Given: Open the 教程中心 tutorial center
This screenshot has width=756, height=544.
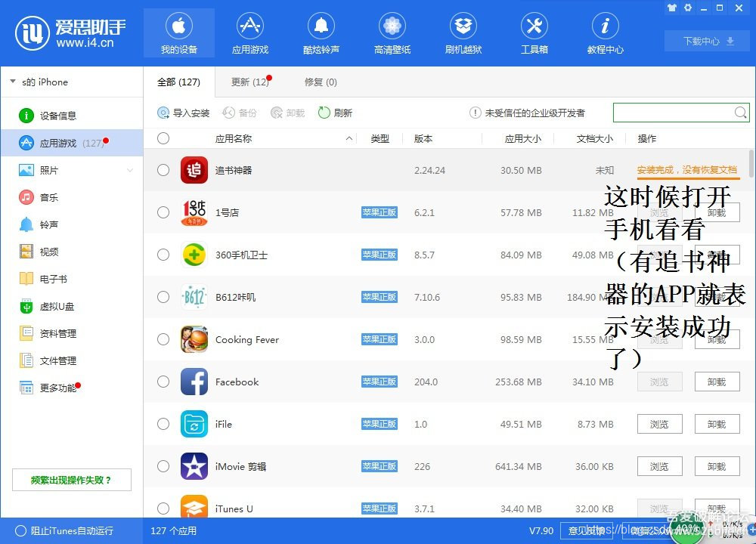Looking at the screenshot, I should click(605, 33).
